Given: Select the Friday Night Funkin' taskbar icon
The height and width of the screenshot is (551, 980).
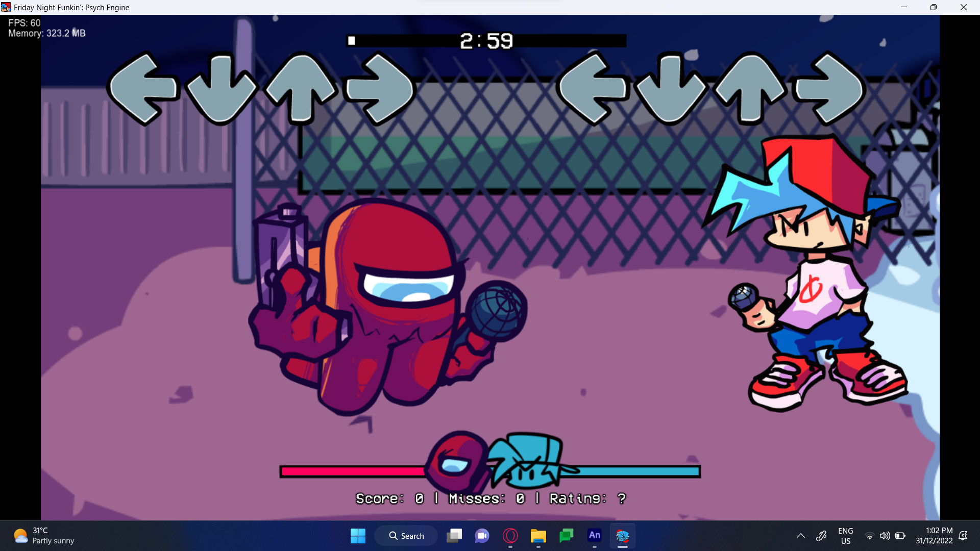Looking at the screenshot, I should (623, 536).
